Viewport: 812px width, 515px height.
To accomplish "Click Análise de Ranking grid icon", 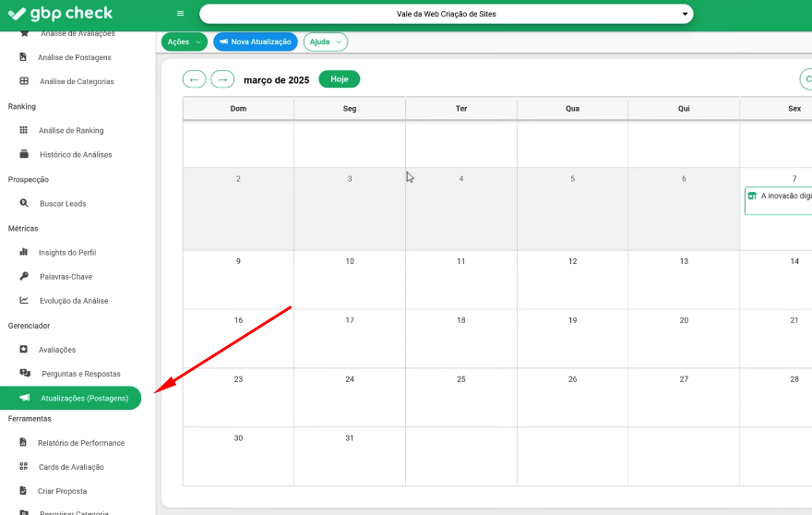I will [23, 130].
